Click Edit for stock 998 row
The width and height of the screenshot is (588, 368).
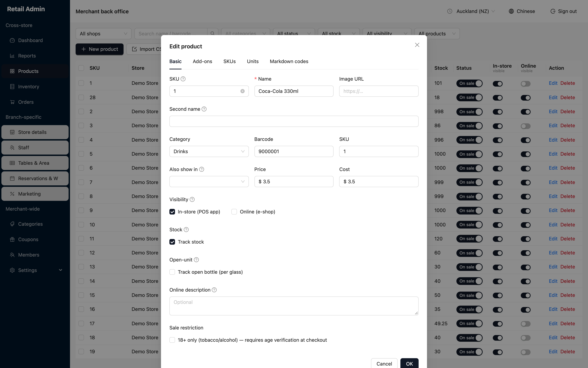click(x=553, y=112)
